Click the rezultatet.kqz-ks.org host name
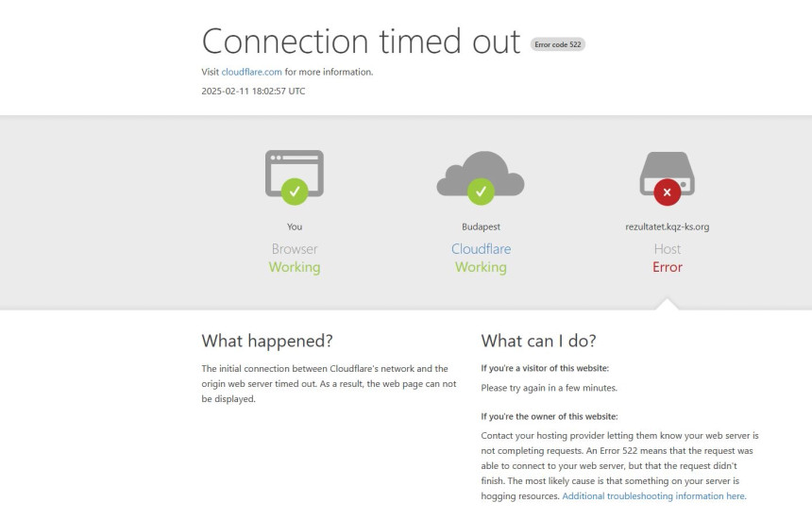Screen dimensions: 812x519 (x=667, y=226)
